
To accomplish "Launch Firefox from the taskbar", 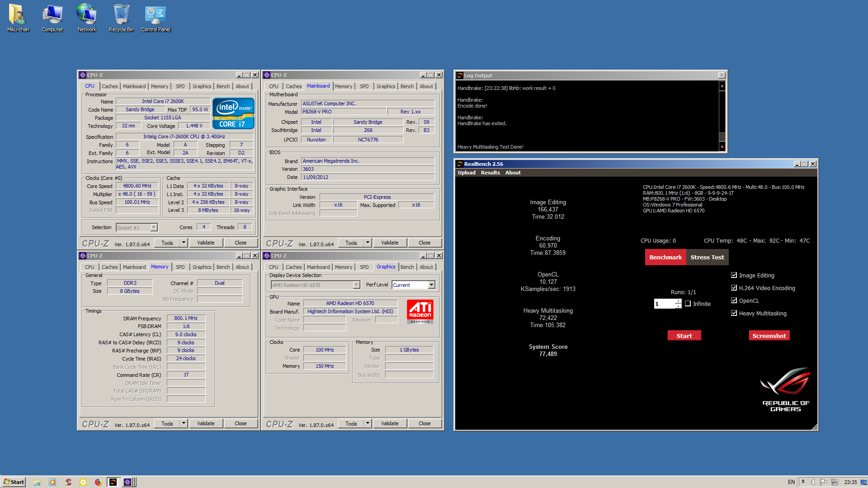I will click(98, 482).
